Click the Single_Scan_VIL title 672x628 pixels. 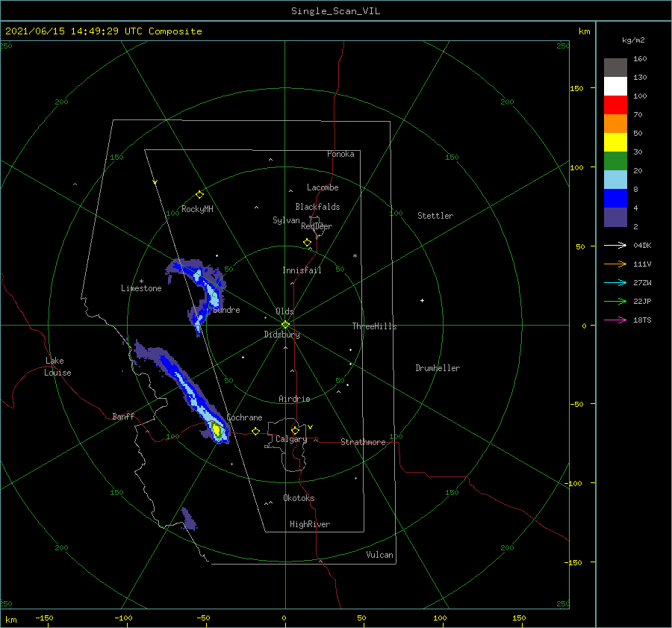[335, 11]
